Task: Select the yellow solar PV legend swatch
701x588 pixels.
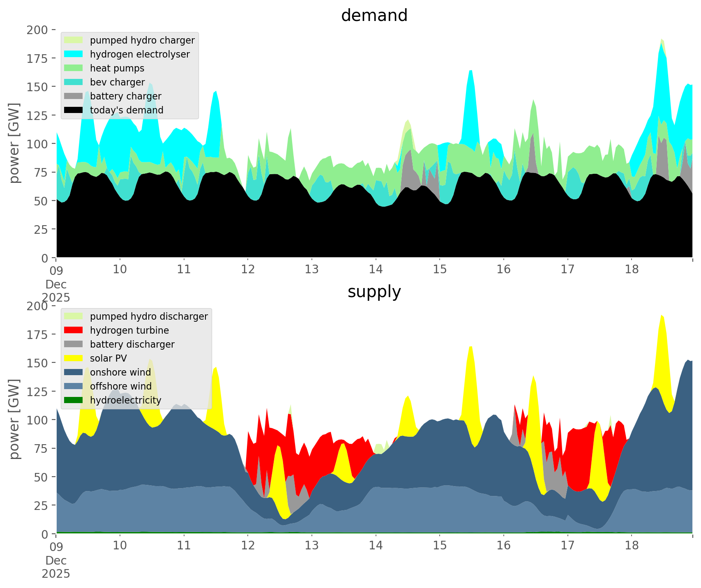Action: (74, 358)
